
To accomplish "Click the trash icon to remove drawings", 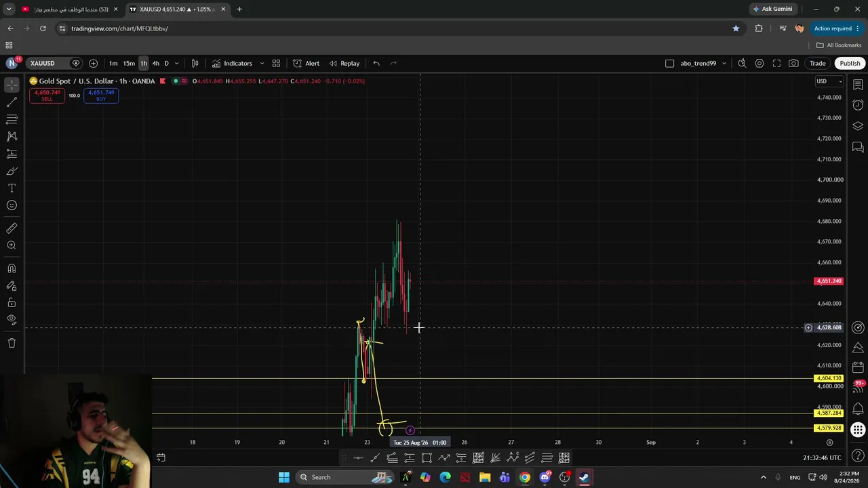I will pyautogui.click(x=12, y=343).
